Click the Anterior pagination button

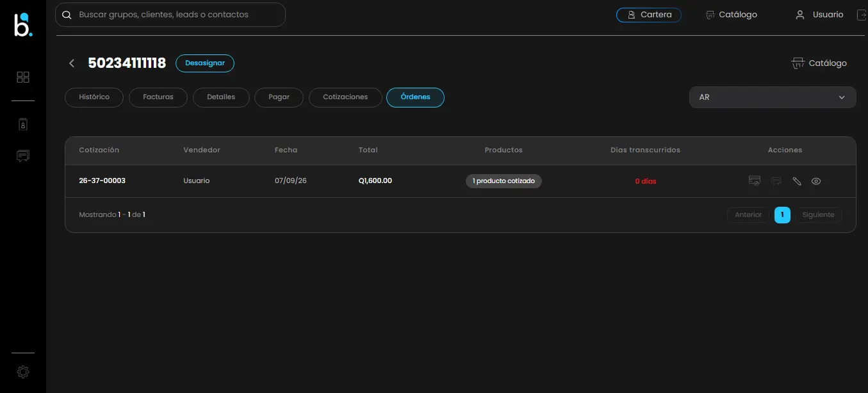(748, 215)
